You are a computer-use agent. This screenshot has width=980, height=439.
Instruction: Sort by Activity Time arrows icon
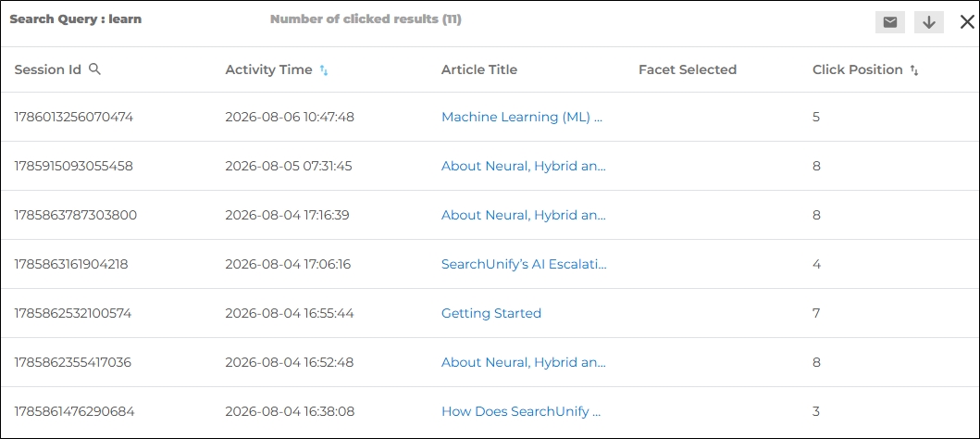[324, 70]
